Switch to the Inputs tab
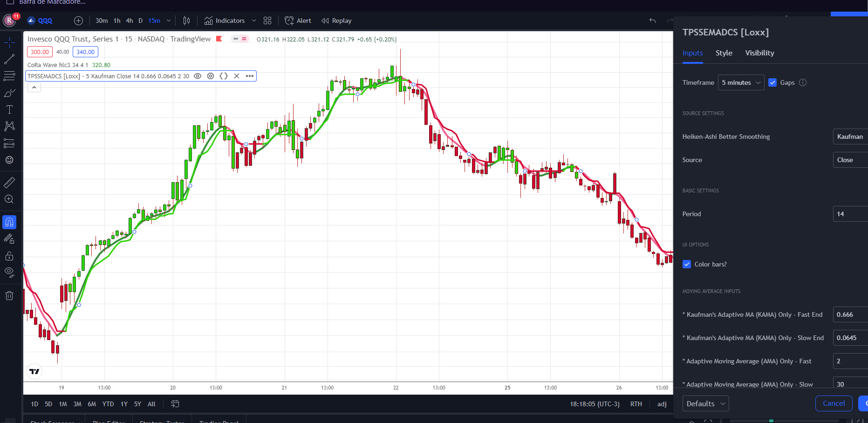Screen dimensions: 868x423 click(693, 53)
